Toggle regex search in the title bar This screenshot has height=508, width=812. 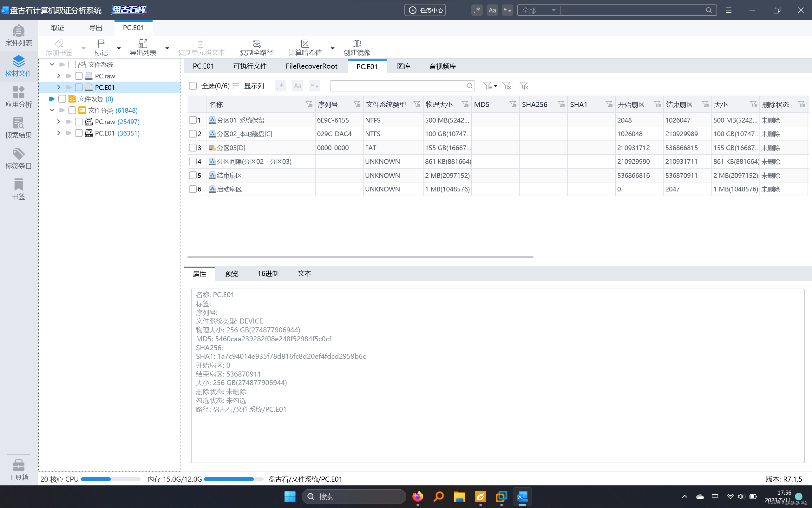click(477, 10)
